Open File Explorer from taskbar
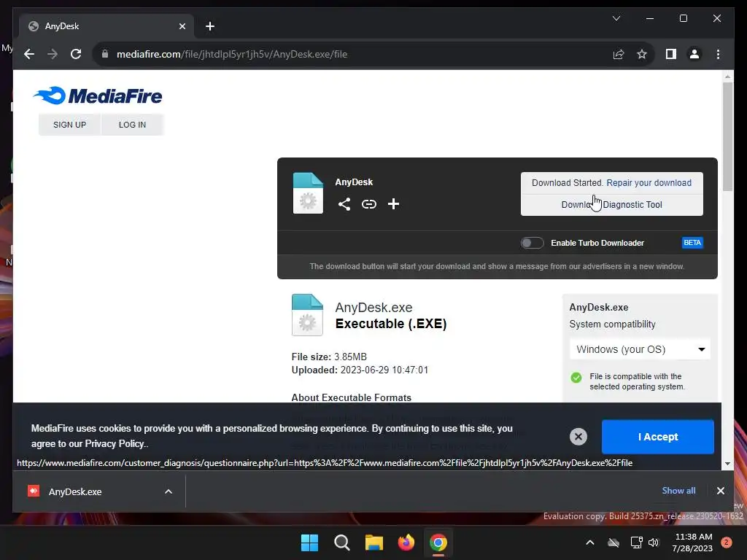The image size is (747, 560). [374, 542]
